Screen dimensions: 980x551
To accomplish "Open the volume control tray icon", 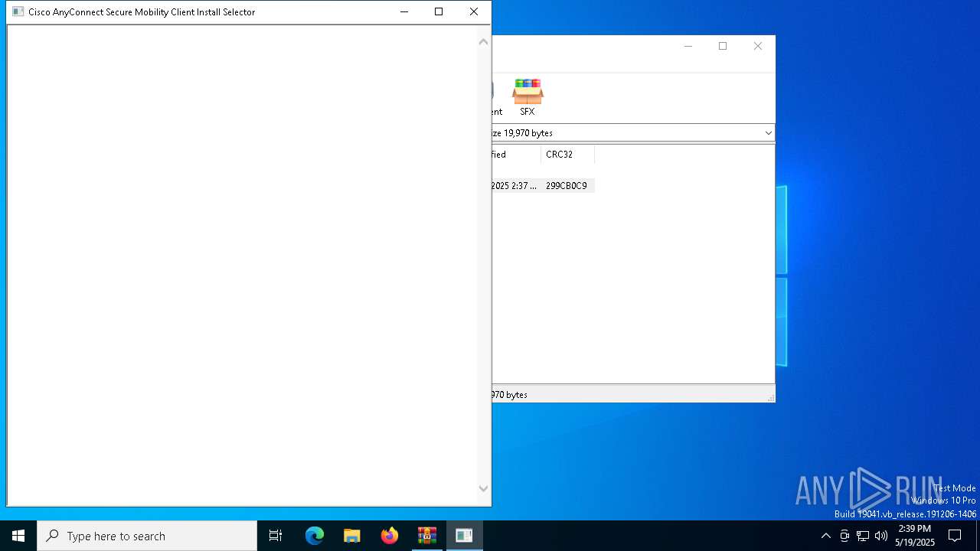I will [881, 536].
